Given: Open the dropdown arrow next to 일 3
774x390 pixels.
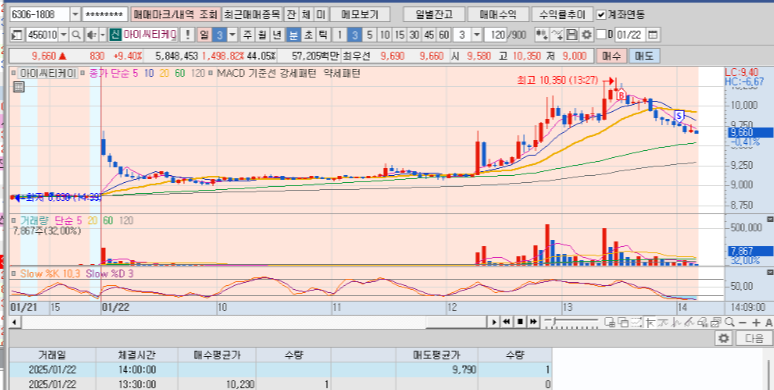Looking at the screenshot, I should pyautogui.click(x=232, y=35).
